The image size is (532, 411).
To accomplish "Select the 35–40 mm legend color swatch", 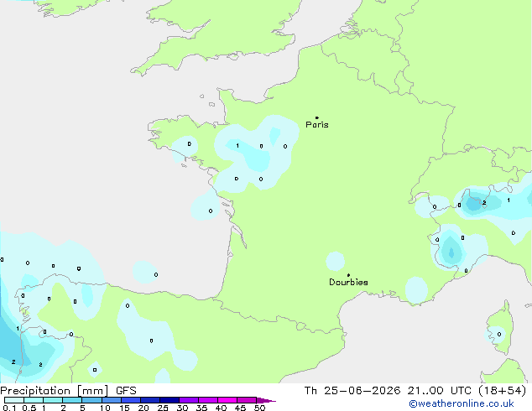I will tap(208, 400).
